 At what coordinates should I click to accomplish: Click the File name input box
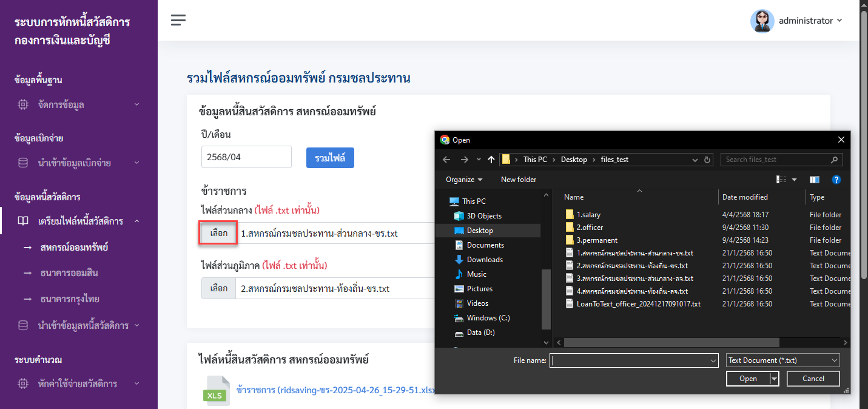(633, 360)
